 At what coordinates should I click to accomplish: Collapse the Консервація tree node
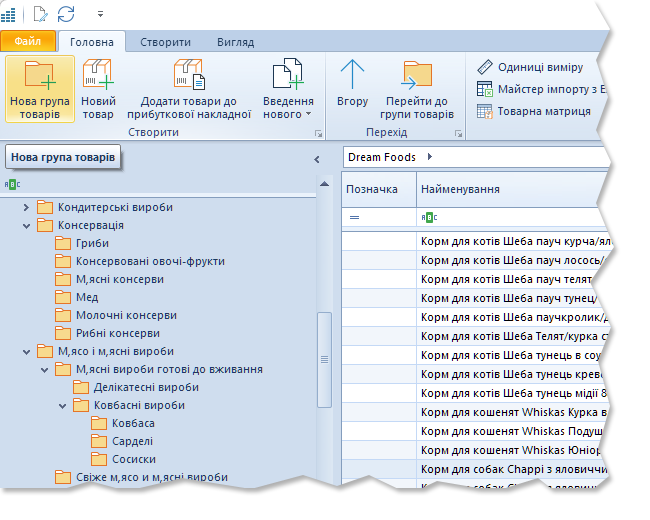pos(26,225)
